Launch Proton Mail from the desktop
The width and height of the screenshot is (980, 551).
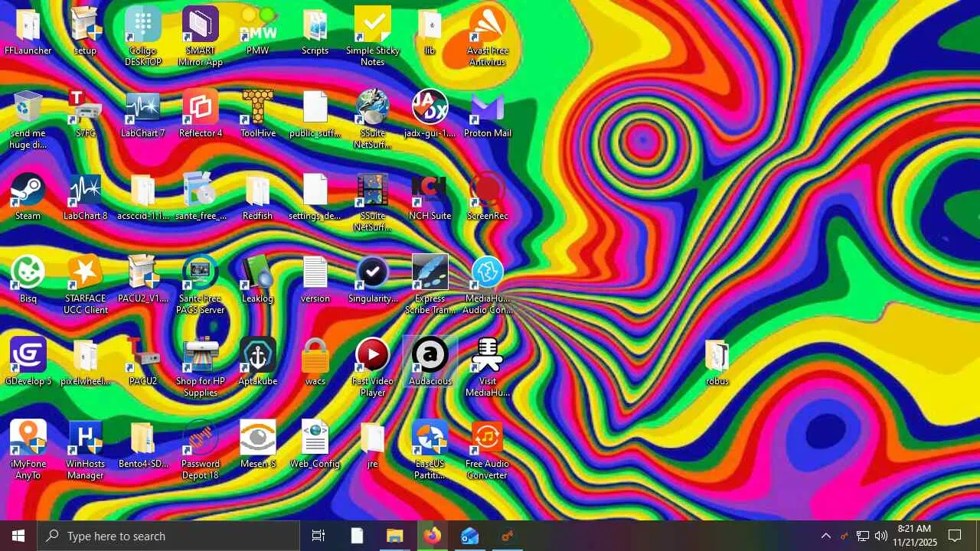[488, 115]
